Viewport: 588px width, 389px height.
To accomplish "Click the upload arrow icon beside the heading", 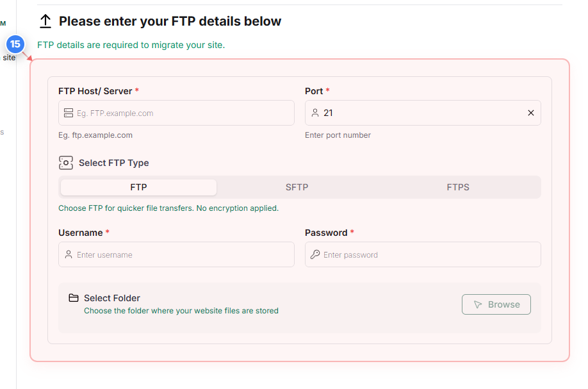I will [x=45, y=21].
